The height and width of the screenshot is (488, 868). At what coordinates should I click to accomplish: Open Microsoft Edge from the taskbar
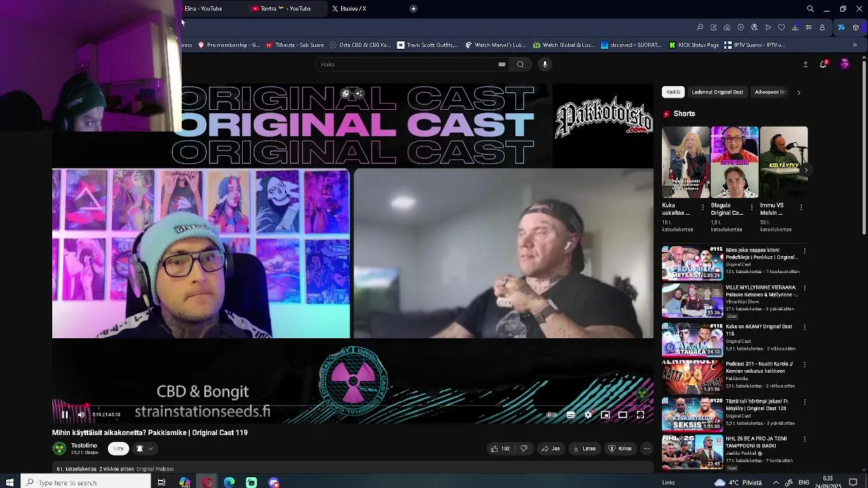[229, 483]
